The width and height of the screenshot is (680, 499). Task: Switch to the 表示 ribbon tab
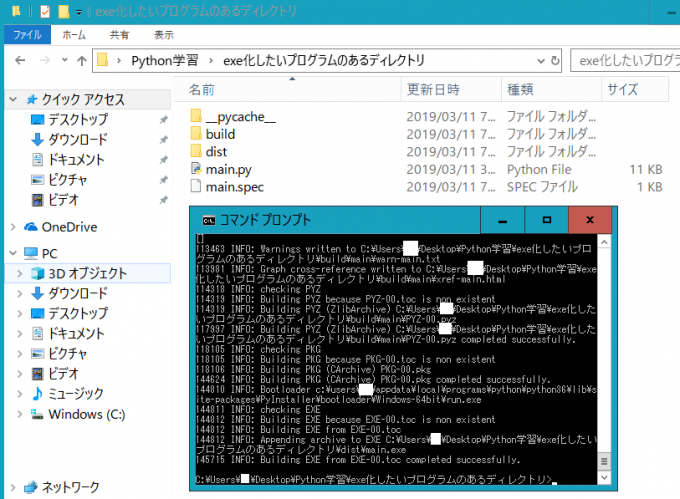[x=163, y=34]
